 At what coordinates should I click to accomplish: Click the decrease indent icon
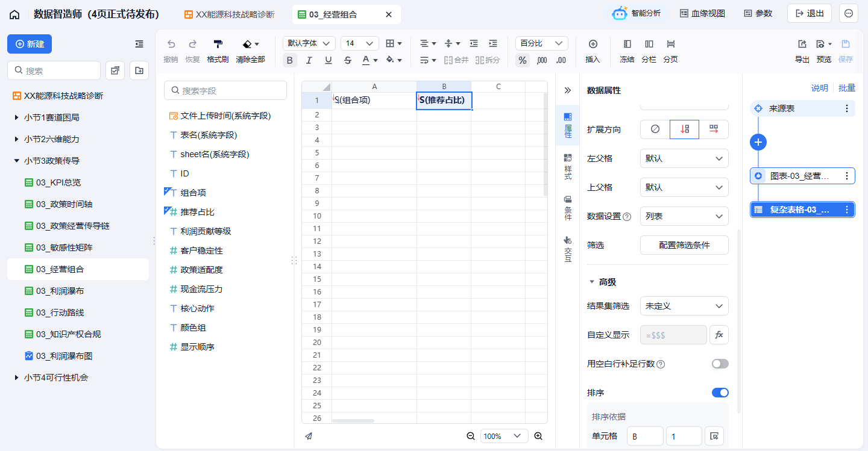pos(474,44)
